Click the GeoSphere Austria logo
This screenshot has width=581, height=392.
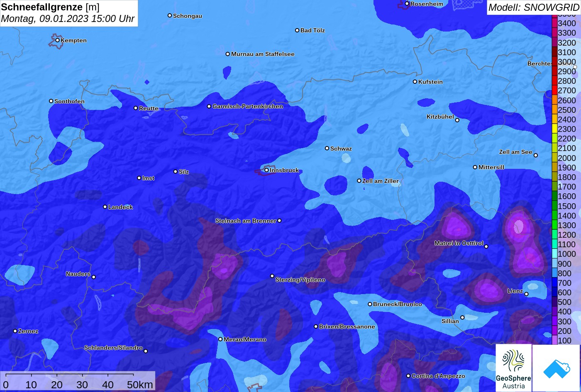[x=514, y=368]
